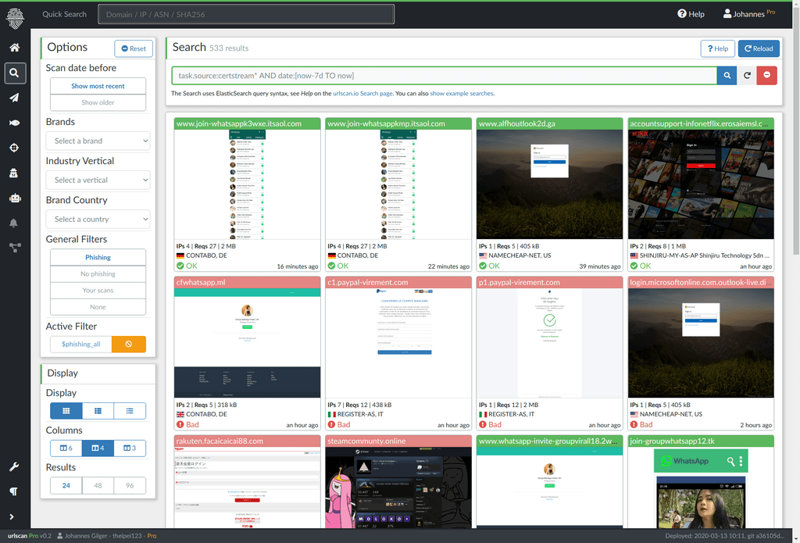Click the urlscan logo at top left

(15, 18)
